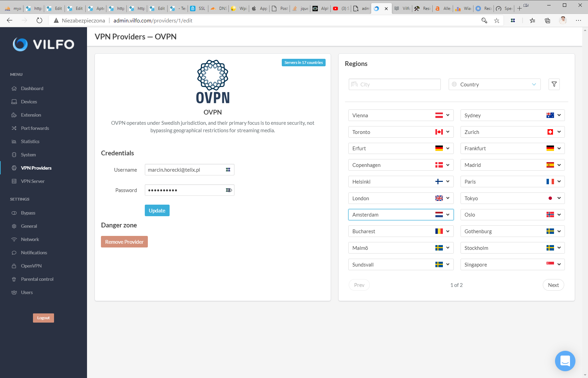This screenshot has width=588, height=378.
Task: Click the filter funnel icon in Regions
Action: (554, 84)
